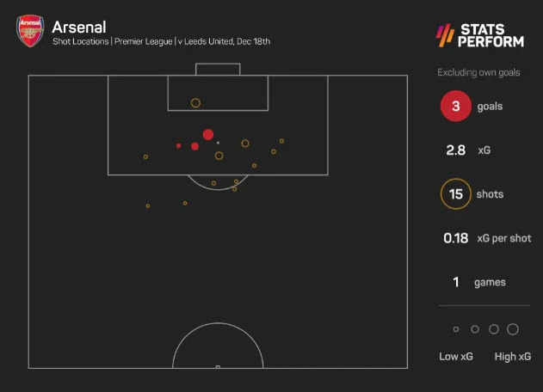543x392 pixels.
Task: Click the Excluding own goals note
Action: pos(478,73)
